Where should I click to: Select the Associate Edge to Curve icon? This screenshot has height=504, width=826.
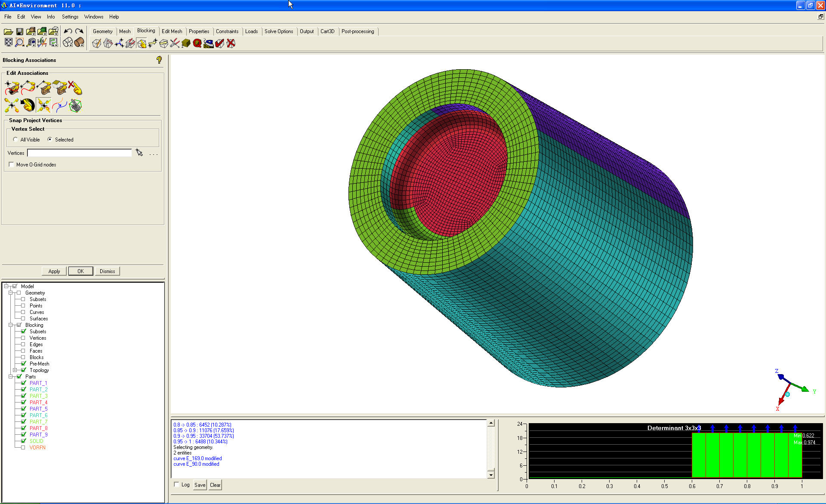[x=28, y=88]
